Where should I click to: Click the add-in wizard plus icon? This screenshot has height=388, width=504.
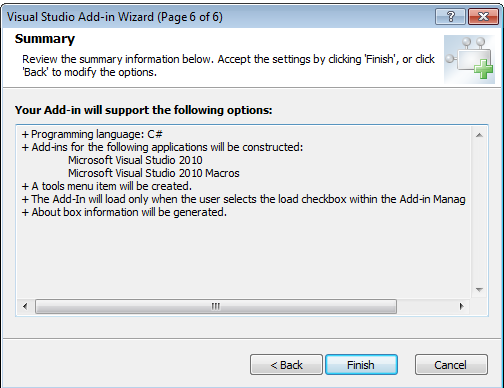point(470,59)
